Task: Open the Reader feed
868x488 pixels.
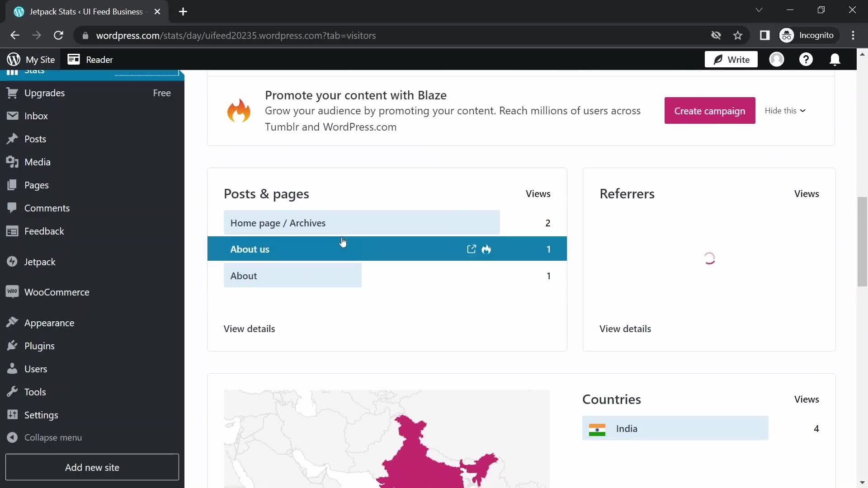Action: (90, 60)
